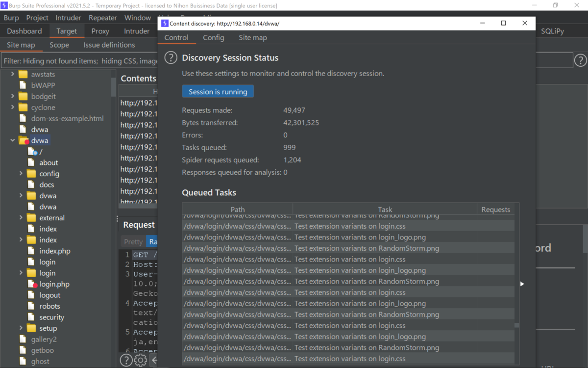Click the config folder icon
Viewport: 588px width, 368px height.
31,174
